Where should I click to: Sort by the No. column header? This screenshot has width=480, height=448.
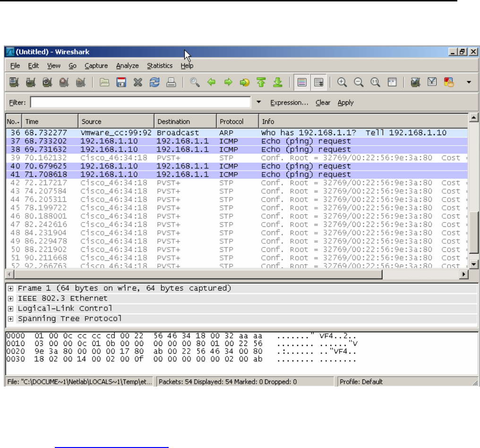(x=14, y=121)
